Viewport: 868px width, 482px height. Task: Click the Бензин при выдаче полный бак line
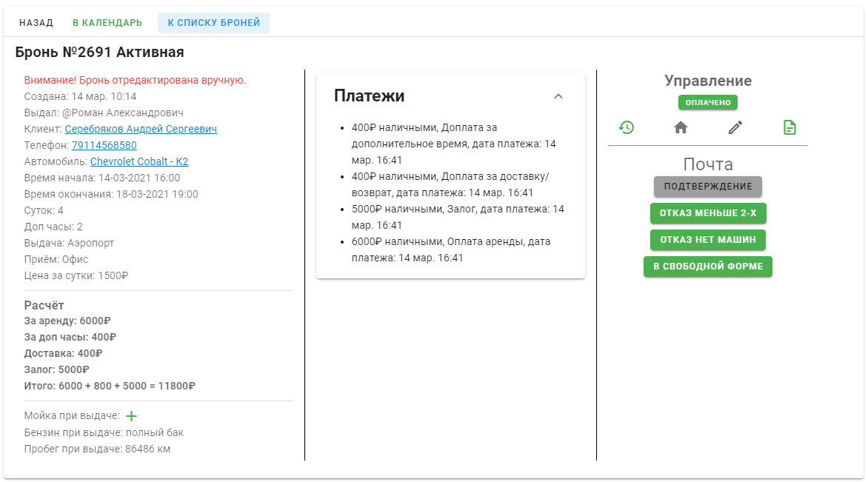[104, 432]
